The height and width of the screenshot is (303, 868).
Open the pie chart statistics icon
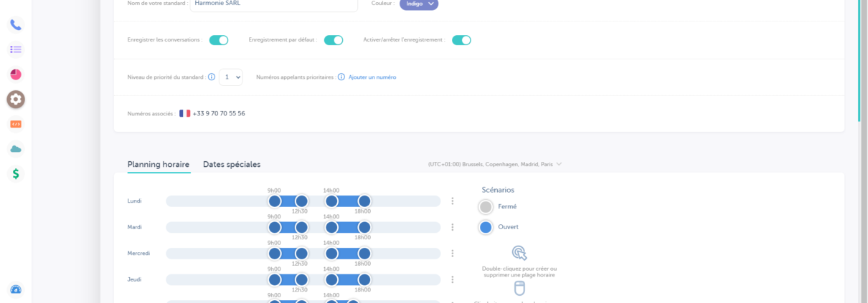(x=16, y=74)
